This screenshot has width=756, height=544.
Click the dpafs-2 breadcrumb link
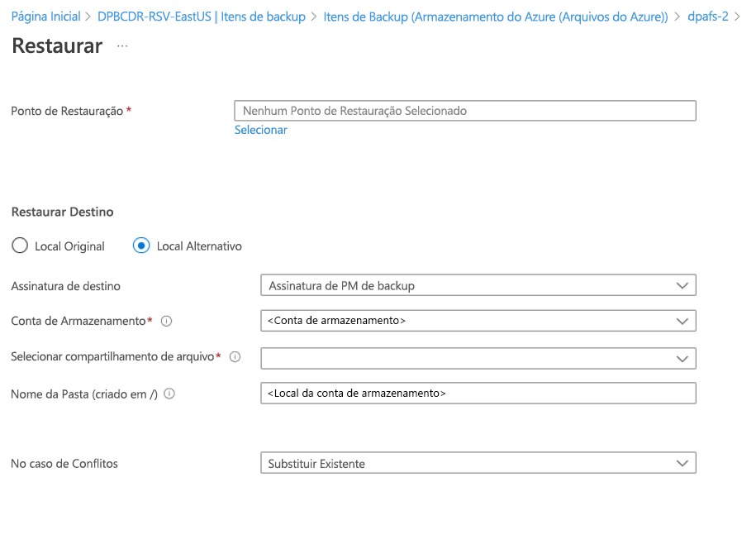tap(708, 17)
